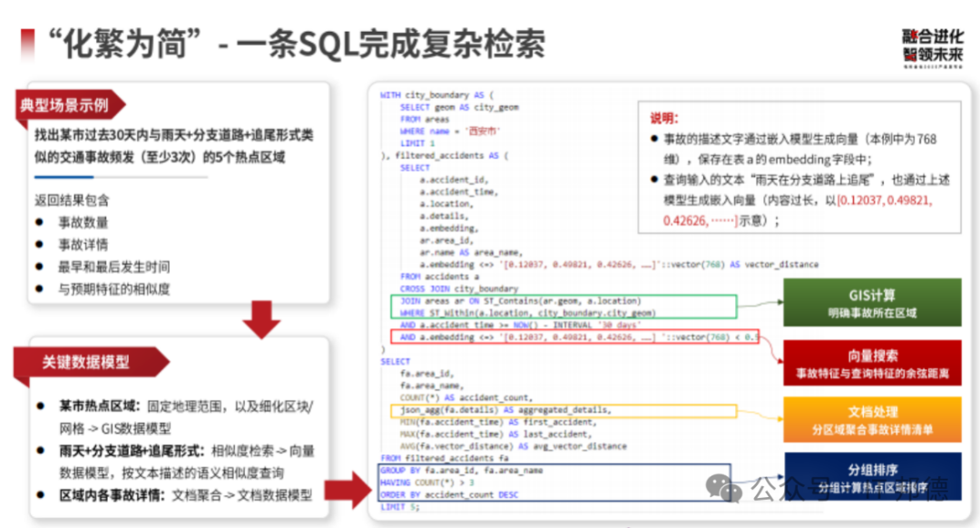980x528 pixels.
Task: Select the "WHERE name = '西安市'" code line
Action: pyautogui.click(x=450, y=132)
